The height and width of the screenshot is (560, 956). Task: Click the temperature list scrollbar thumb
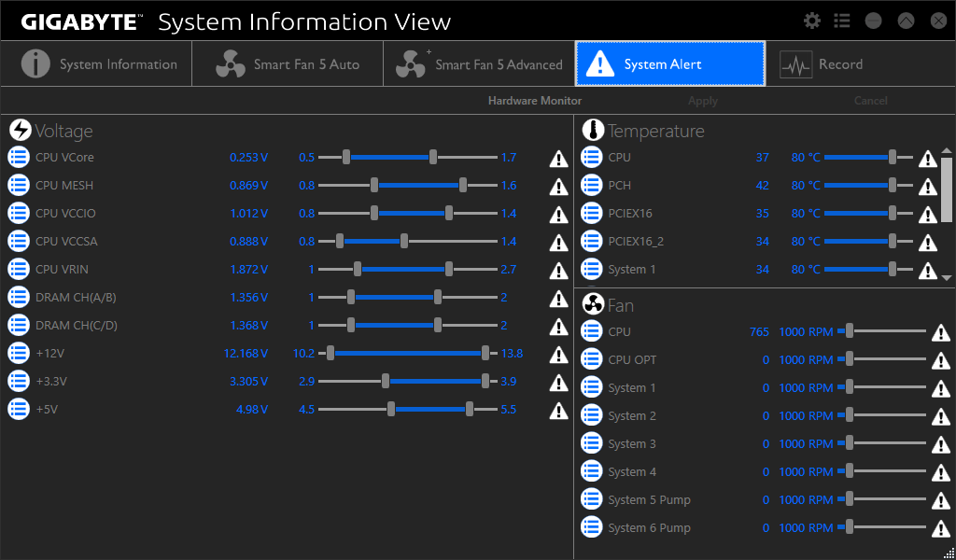(x=947, y=189)
